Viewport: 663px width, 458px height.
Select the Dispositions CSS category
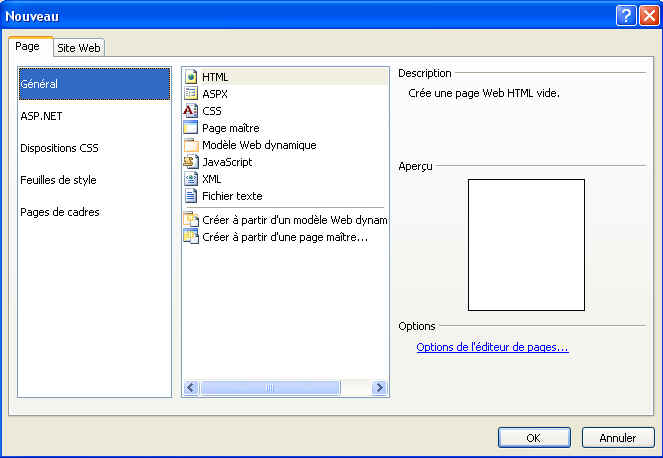94,148
